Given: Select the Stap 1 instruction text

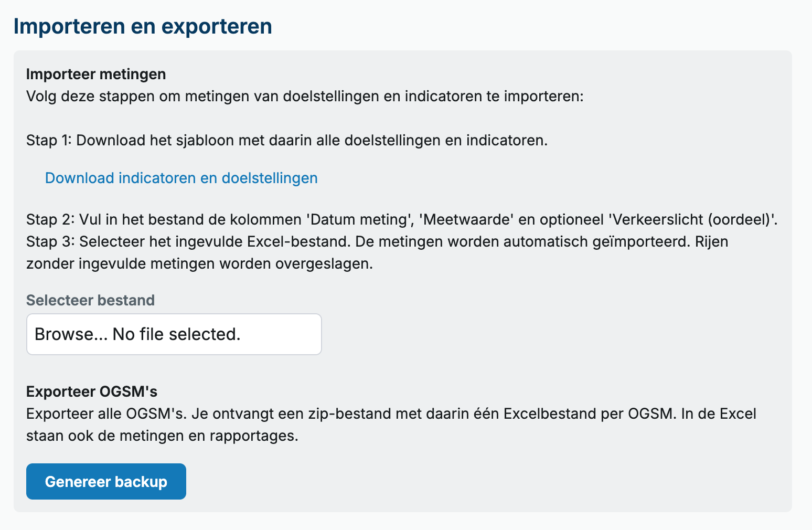Looking at the screenshot, I should [x=286, y=140].
